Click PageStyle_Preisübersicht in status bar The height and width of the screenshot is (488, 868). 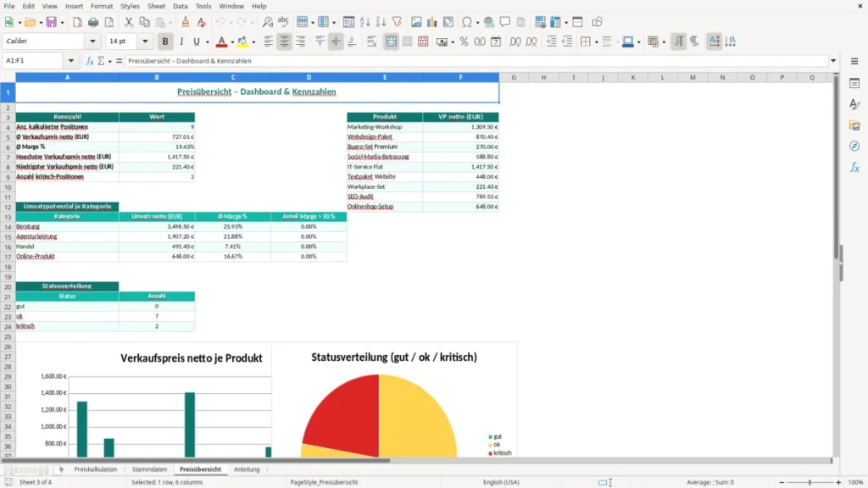click(324, 482)
